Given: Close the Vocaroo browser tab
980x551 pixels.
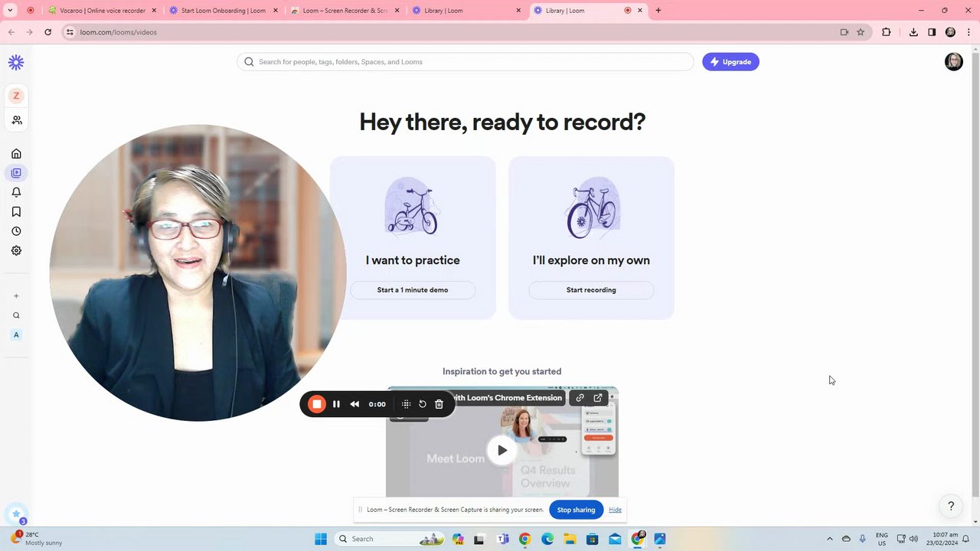Looking at the screenshot, I should (154, 11).
